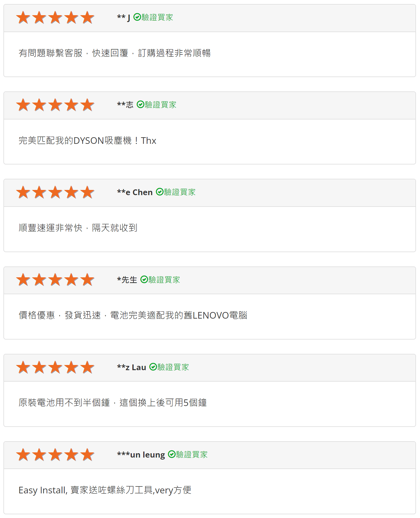This screenshot has height=518, width=420.
Task: Click the verified checkmark next to ***un leung
Action: 172,454
